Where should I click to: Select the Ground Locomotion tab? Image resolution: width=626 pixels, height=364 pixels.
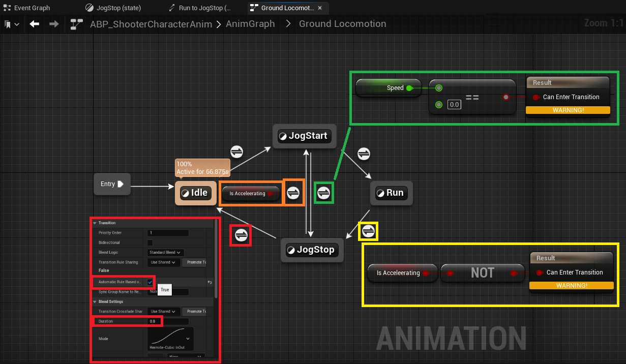coord(288,8)
